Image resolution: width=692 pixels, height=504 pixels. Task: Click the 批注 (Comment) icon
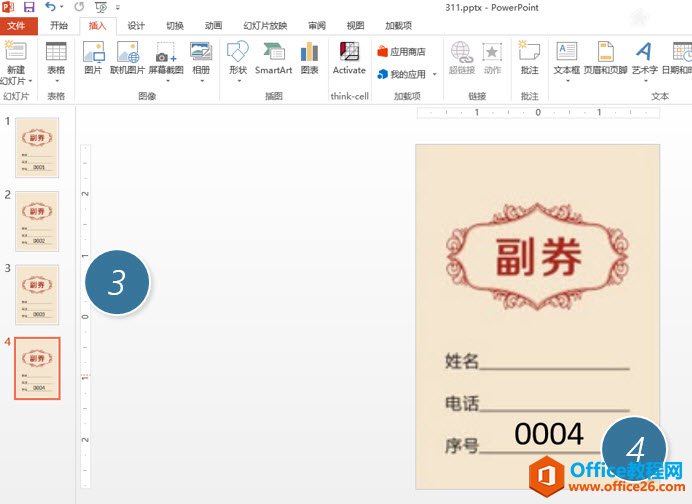(529, 57)
